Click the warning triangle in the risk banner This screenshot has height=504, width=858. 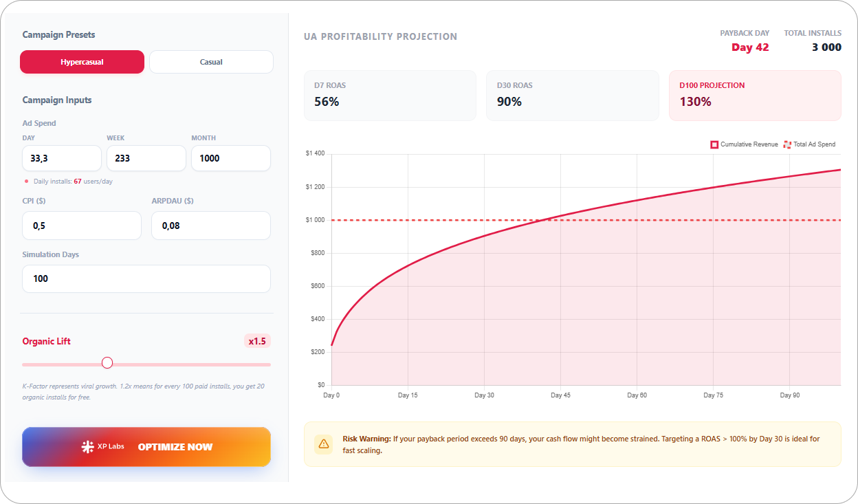(323, 444)
